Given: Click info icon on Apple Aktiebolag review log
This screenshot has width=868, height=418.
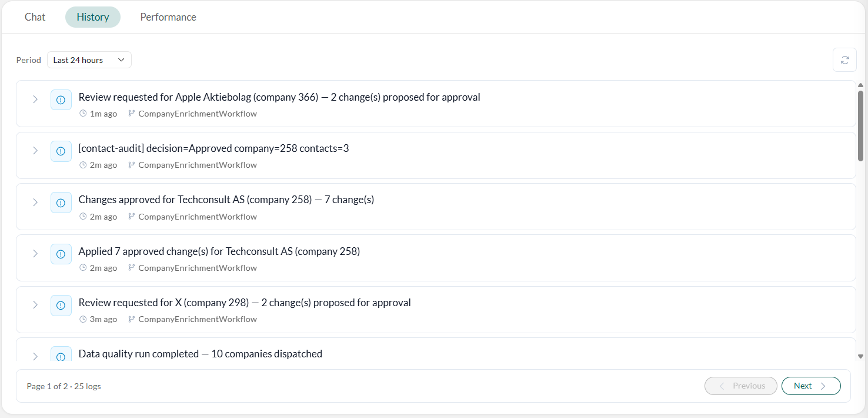Looking at the screenshot, I should click(61, 100).
